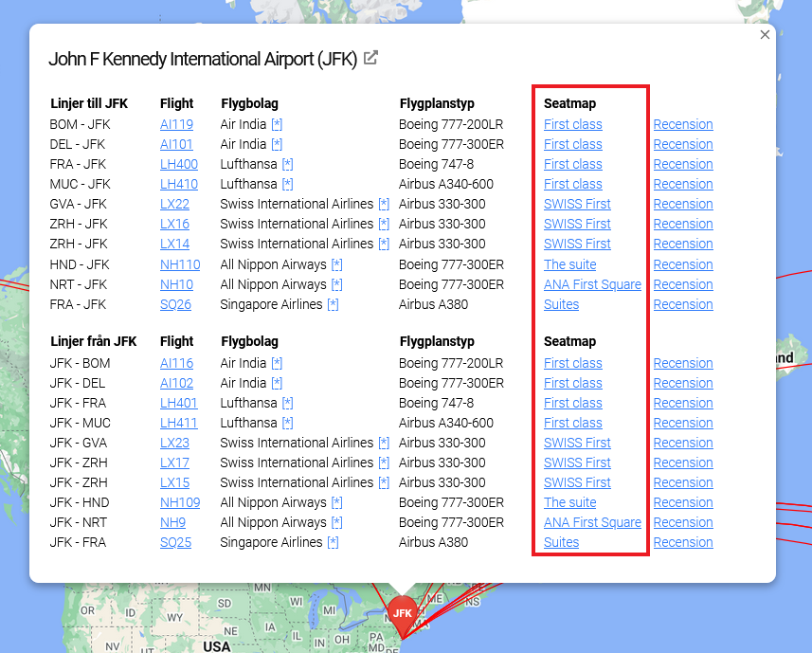Click the [*] marker beside Singapore Airlines SQ26
Screen dimensions: 812x653
[x=333, y=304]
